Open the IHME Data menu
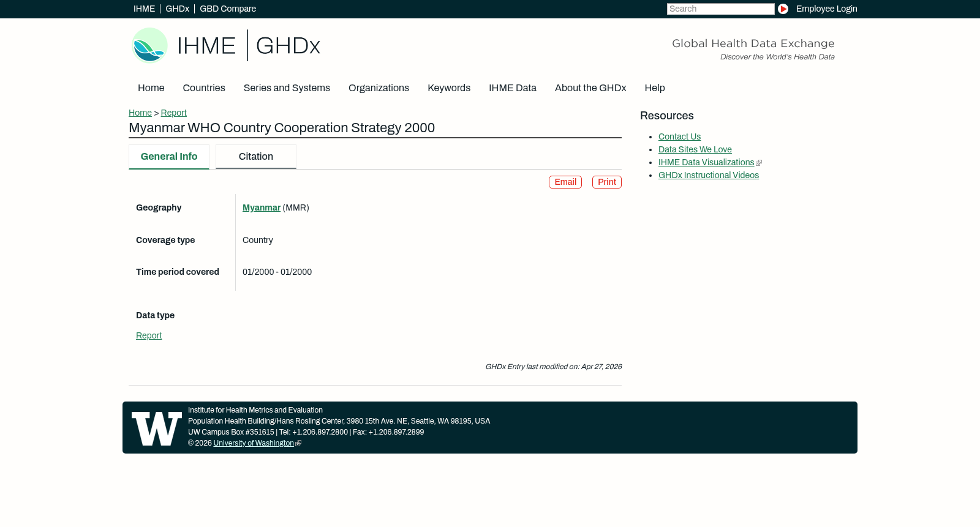980x527 pixels. [x=513, y=88]
